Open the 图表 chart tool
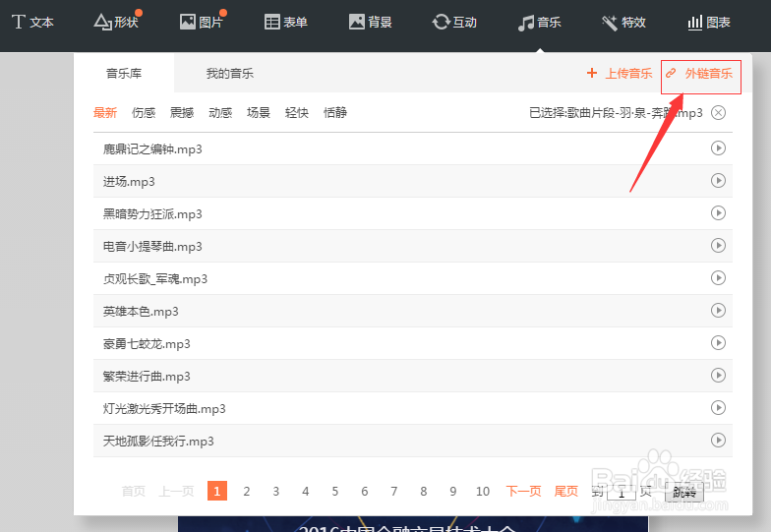The image size is (771, 532). tap(708, 22)
